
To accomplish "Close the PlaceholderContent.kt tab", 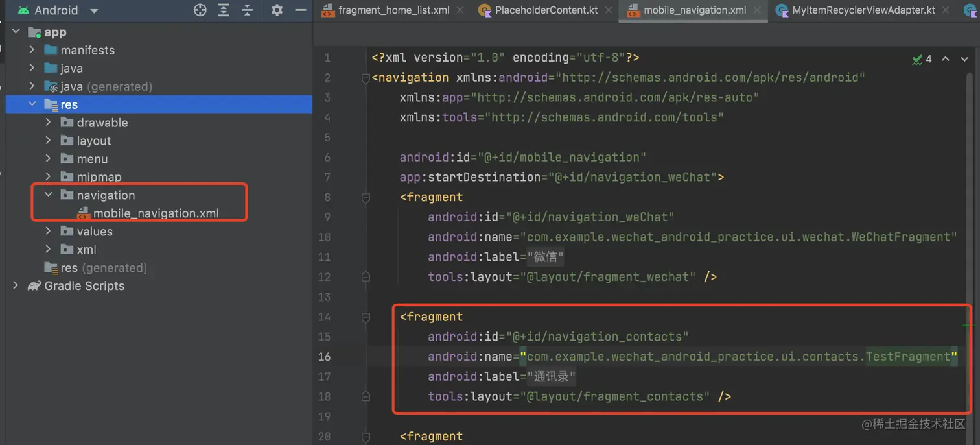I will tap(609, 10).
